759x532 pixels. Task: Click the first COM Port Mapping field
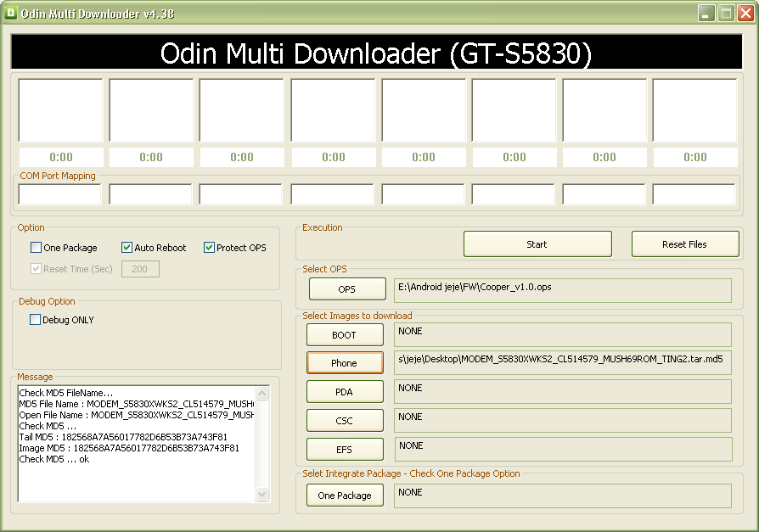(x=60, y=194)
